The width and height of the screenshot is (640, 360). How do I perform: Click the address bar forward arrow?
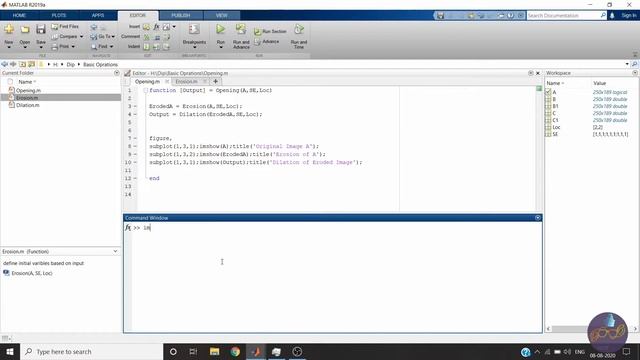click(x=13, y=64)
